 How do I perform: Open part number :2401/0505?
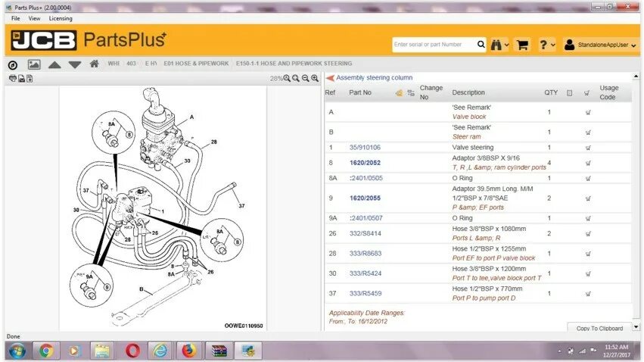pyautogui.click(x=366, y=178)
